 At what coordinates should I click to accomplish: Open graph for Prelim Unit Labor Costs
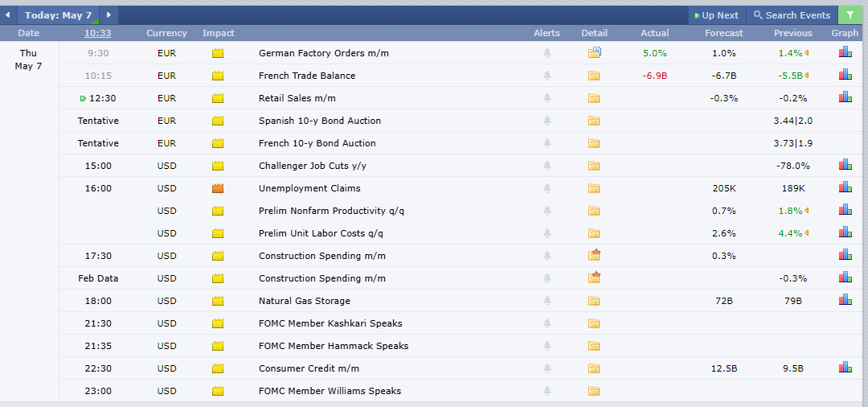click(x=845, y=232)
